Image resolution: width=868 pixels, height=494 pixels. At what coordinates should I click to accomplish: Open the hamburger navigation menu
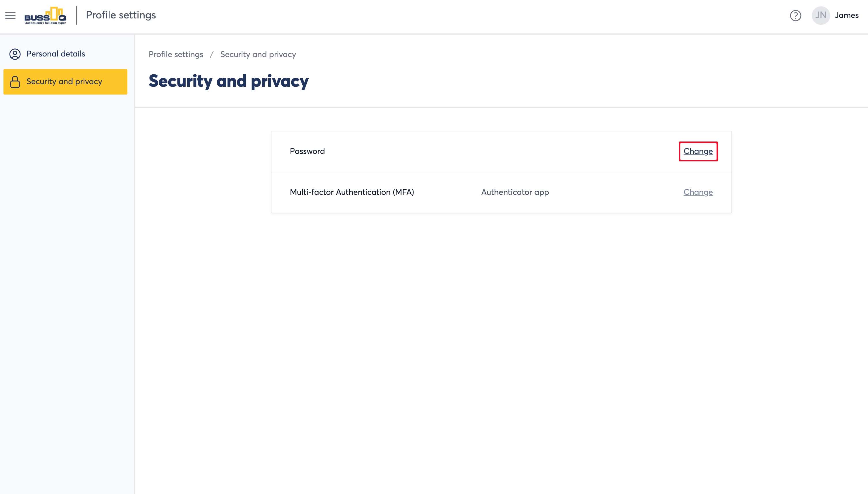(10, 15)
